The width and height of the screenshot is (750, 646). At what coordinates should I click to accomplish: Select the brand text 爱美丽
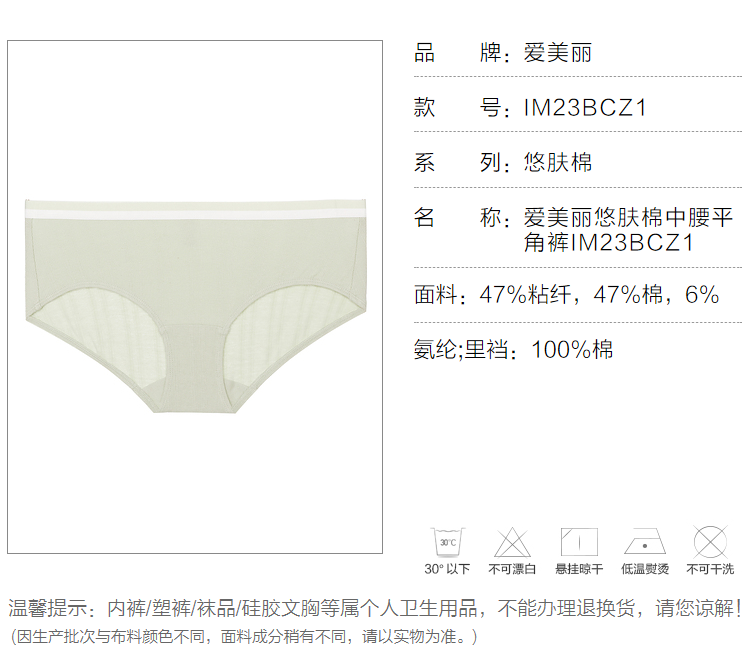coord(558,53)
